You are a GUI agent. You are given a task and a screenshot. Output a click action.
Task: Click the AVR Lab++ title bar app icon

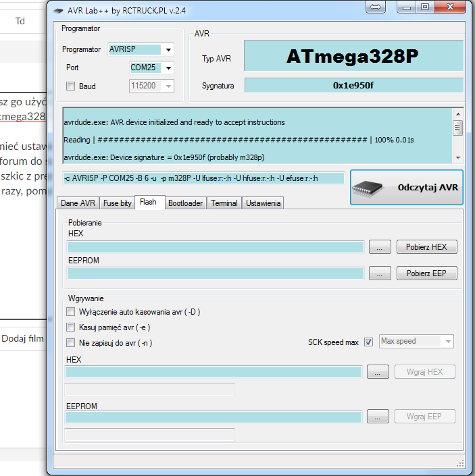pyautogui.click(x=58, y=11)
